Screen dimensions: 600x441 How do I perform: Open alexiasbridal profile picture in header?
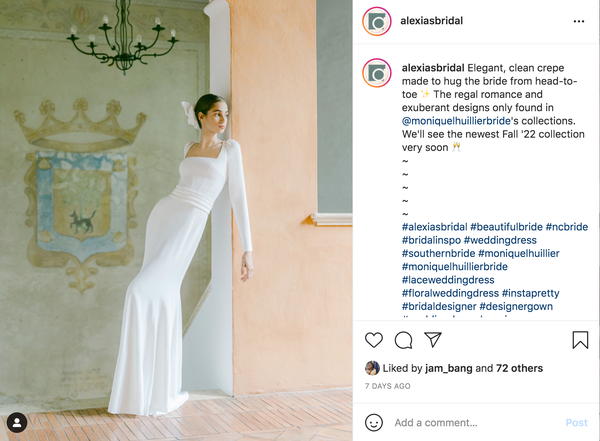[377, 21]
